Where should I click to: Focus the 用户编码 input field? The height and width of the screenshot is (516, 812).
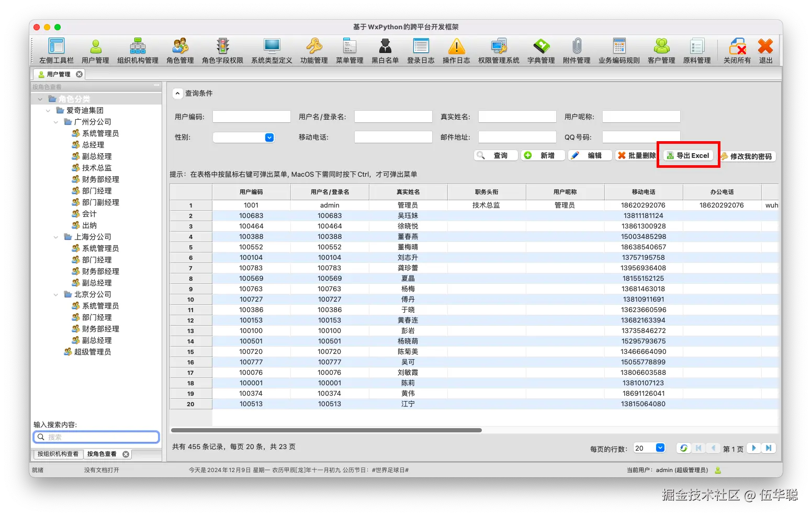tap(252, 117)
